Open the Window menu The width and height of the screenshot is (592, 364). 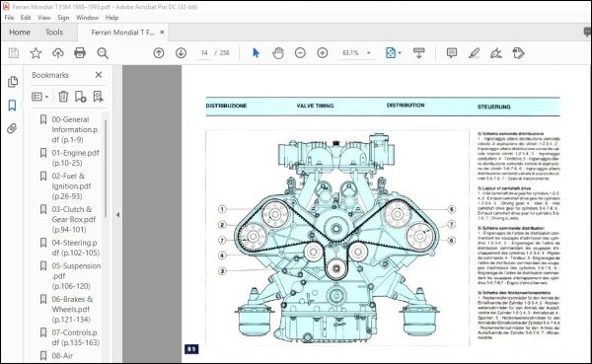coord(87,18)
